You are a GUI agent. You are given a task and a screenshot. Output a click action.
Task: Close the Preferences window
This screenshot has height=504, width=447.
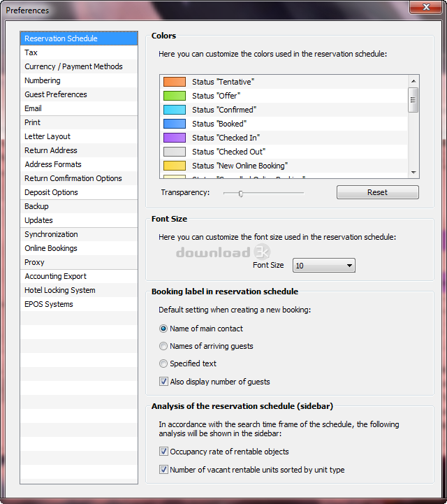[x=424, y=9]
